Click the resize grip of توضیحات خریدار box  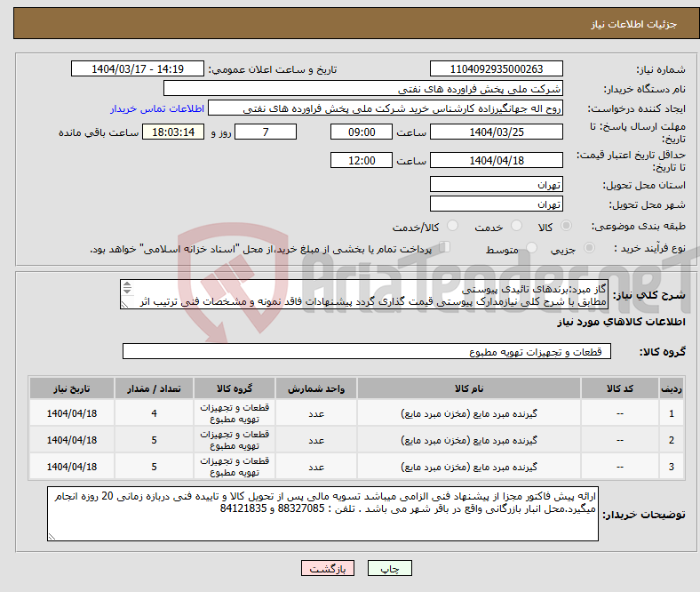pos(52,537)
